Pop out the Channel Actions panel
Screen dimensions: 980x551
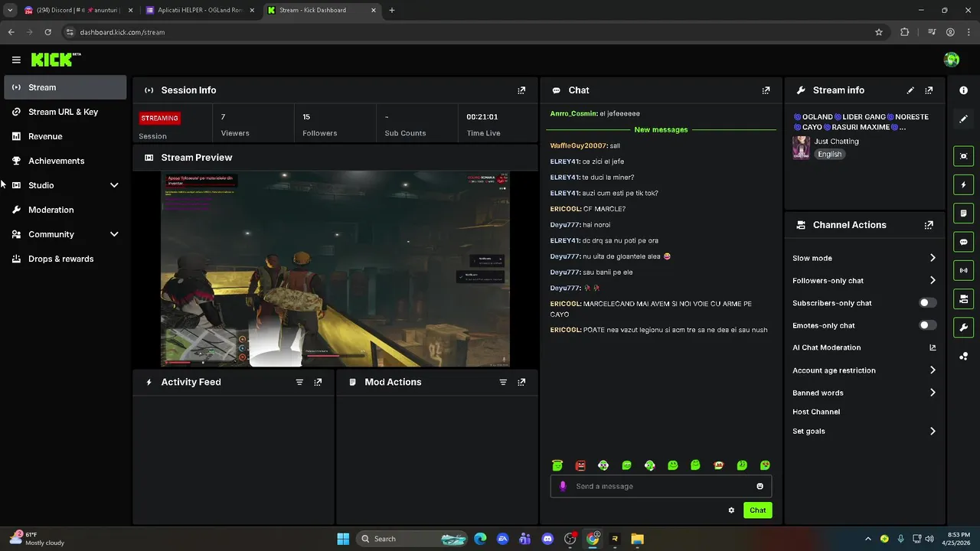pyautogui.click(x=929, y=225)
